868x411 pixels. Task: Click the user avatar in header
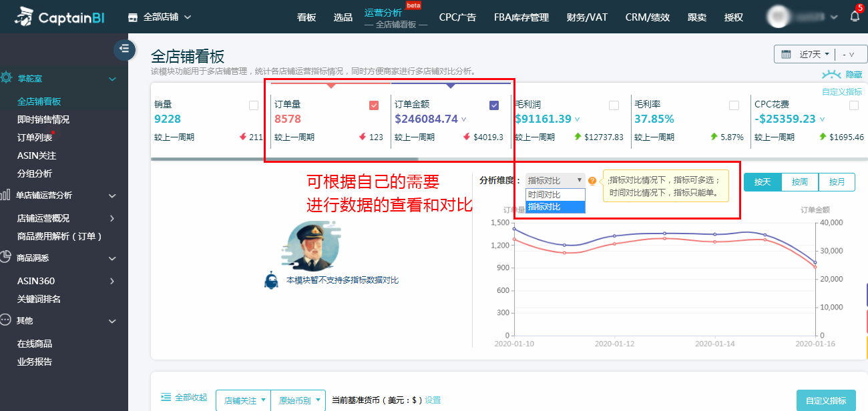tap(777, 17)
